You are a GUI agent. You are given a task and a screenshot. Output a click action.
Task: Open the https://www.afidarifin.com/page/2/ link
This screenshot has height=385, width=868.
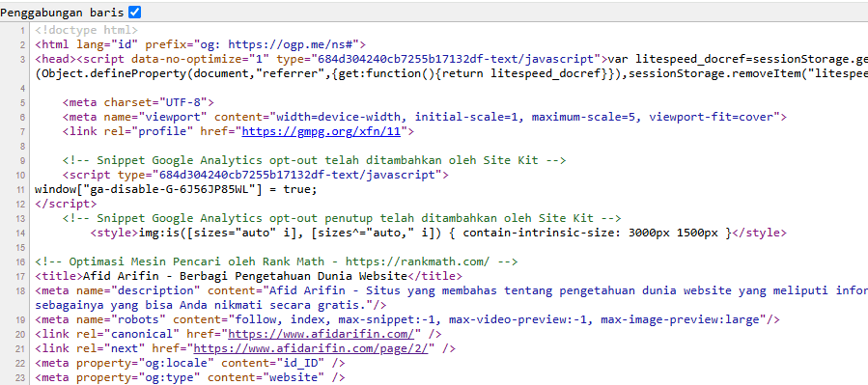pos(311,348)
